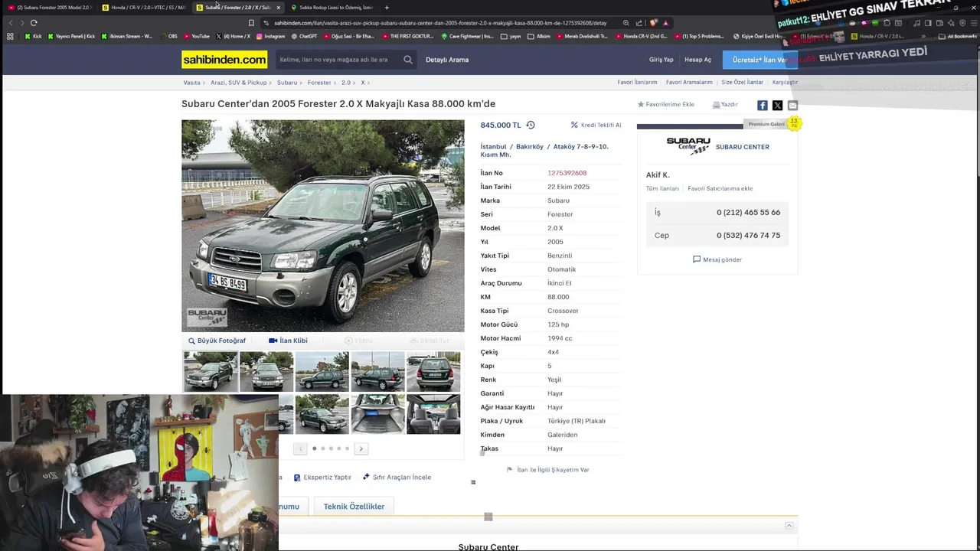980x551 pixels.
Task: Open the apps grid in bookmarks bar
Action: [x=10, y=36]
